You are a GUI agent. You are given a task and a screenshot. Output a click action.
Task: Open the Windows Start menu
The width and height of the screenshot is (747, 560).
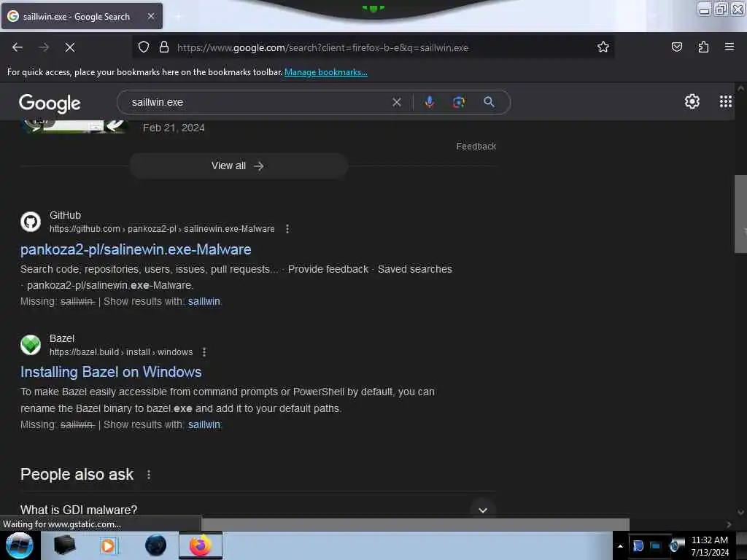pos(19,545)
